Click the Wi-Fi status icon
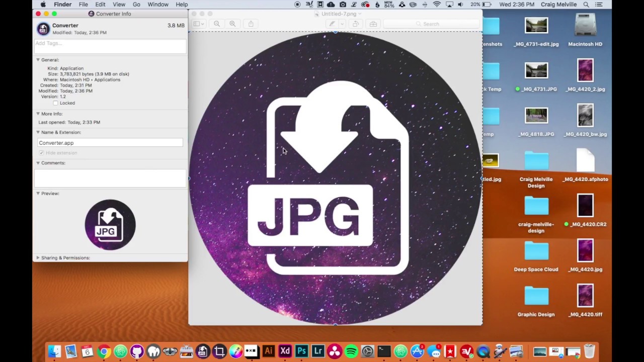 (x=437, y=5)
